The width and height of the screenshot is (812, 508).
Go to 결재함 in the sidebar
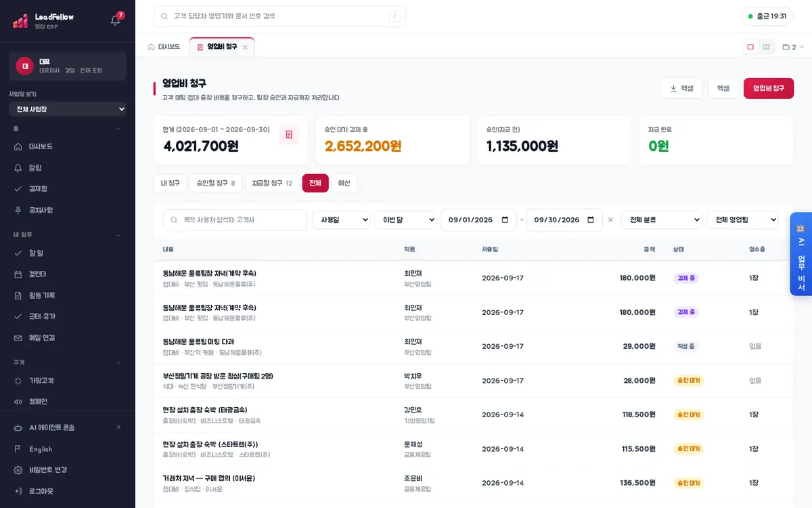68,188
